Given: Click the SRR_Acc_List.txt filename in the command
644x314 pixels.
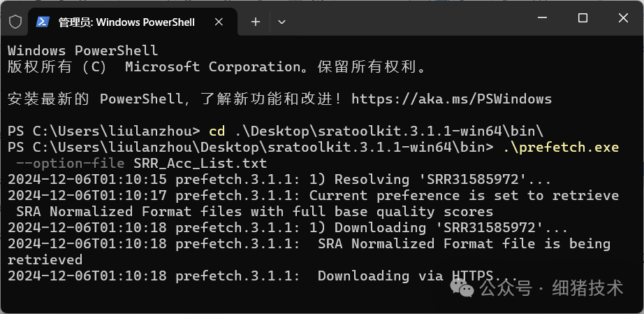Looking at the screenshot, I should pyautogui.click(x=200, y=164).
